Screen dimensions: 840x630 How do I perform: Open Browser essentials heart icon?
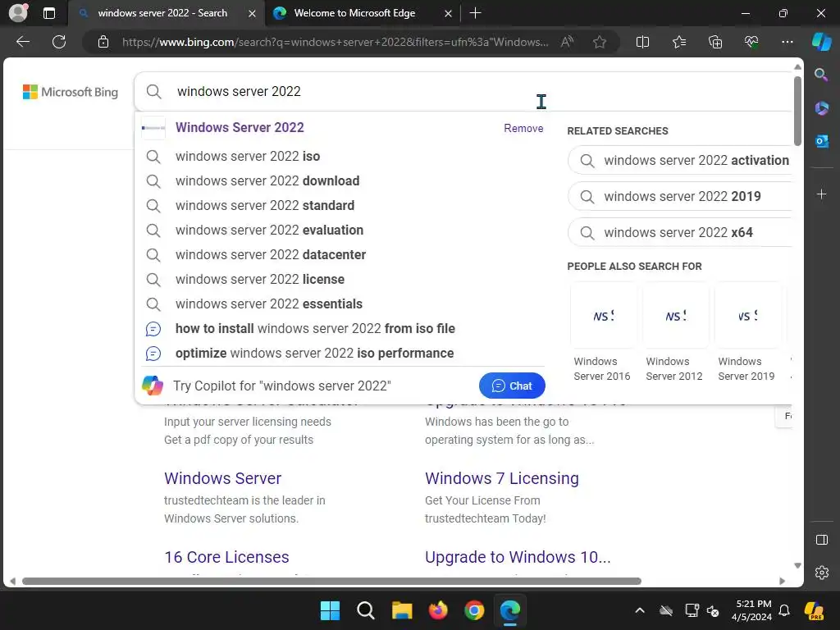[751, 42]
